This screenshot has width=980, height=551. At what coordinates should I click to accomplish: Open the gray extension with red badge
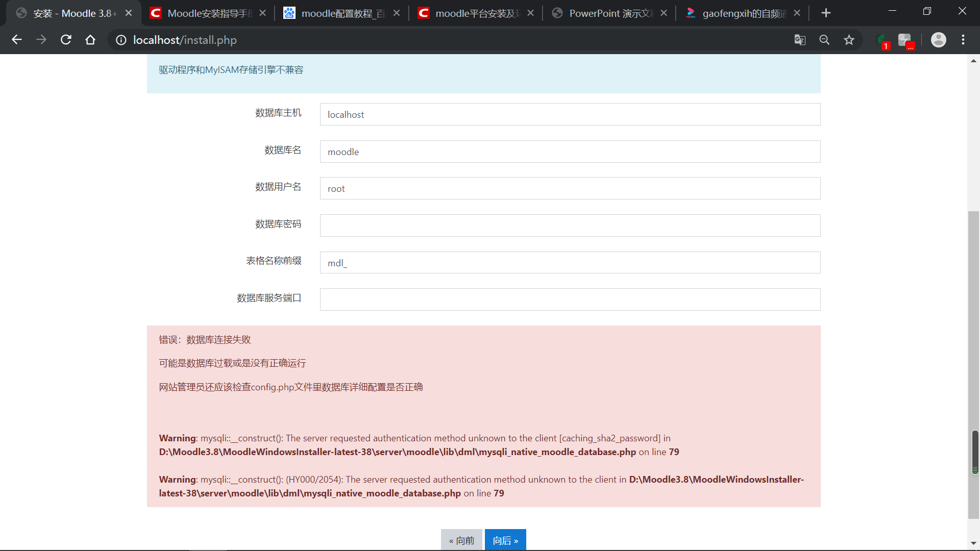pos(906,41)
